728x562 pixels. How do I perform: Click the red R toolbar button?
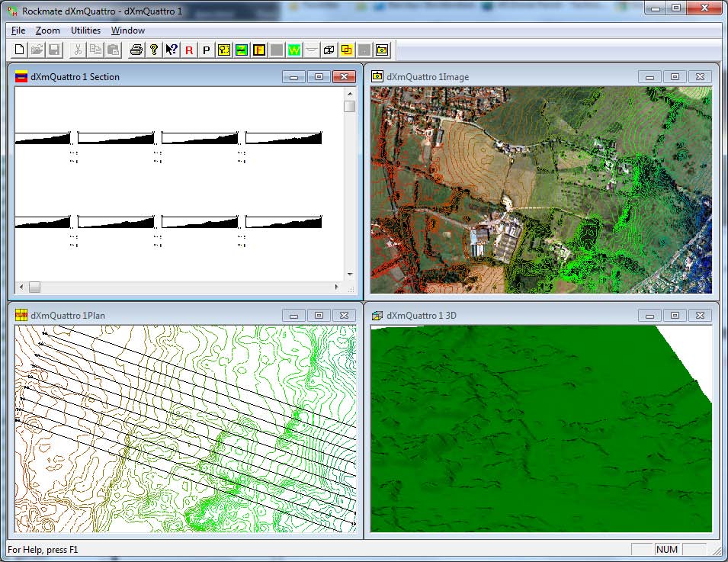(x=189, y=50)
